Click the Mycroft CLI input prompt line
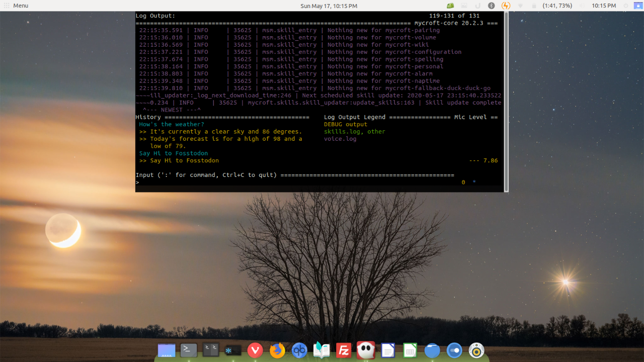Viewport: 644px width, 362px height. [x=297, y=183]
